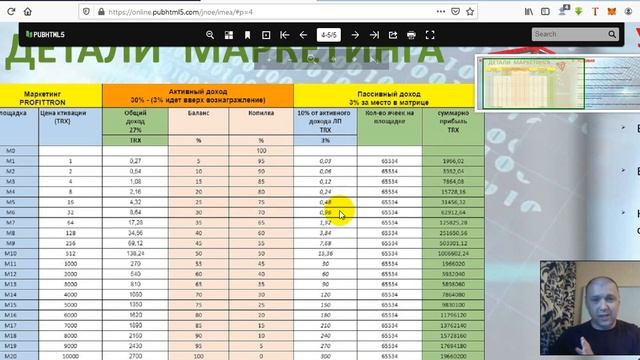
Task: Click the 'Активный доход' orange header
Action: 198,96
